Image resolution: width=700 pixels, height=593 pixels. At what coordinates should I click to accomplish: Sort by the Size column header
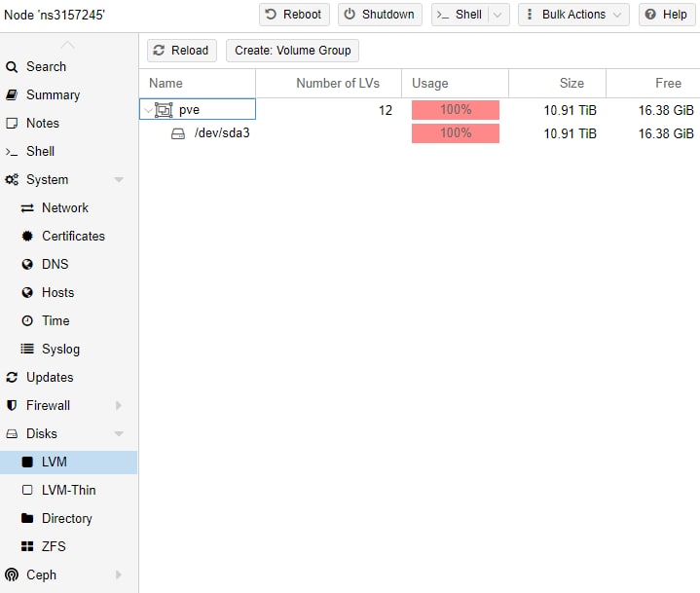coord(557,83)
